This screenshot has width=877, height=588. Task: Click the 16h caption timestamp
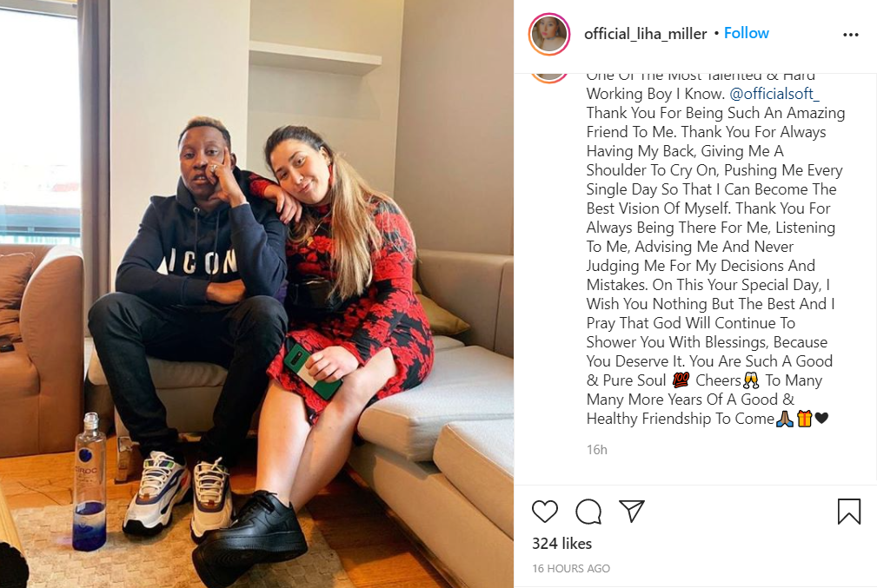click(597, 449)
